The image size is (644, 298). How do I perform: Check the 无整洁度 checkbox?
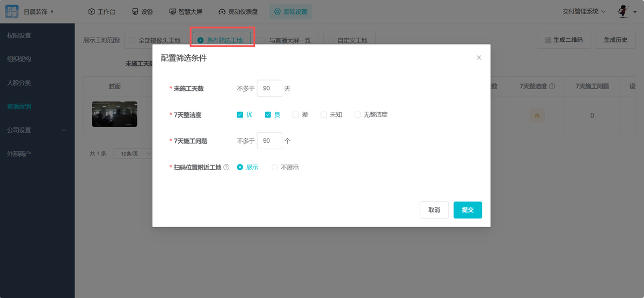pyautogui.click(x=357, y=114)
